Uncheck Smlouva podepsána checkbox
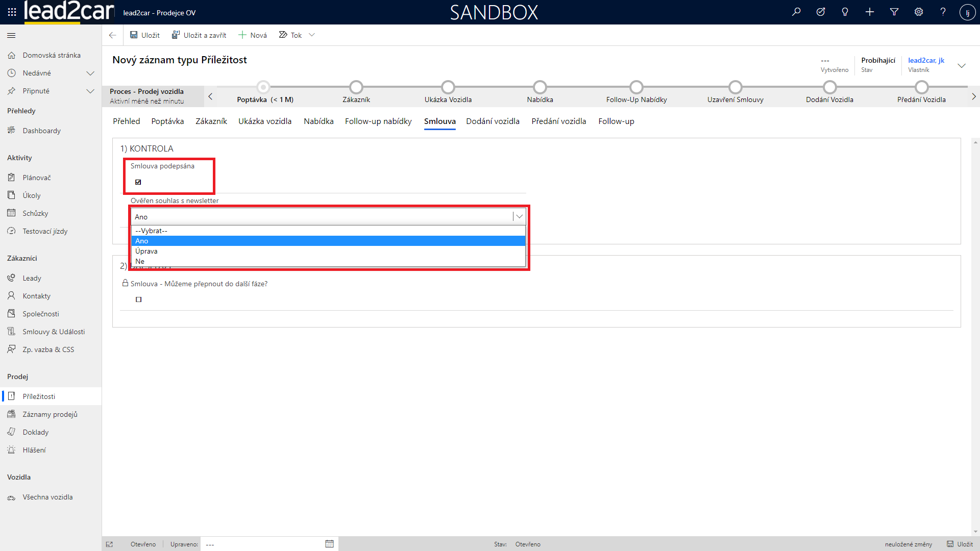The height and width of the screenshot is (551, 980). point(138,182)
